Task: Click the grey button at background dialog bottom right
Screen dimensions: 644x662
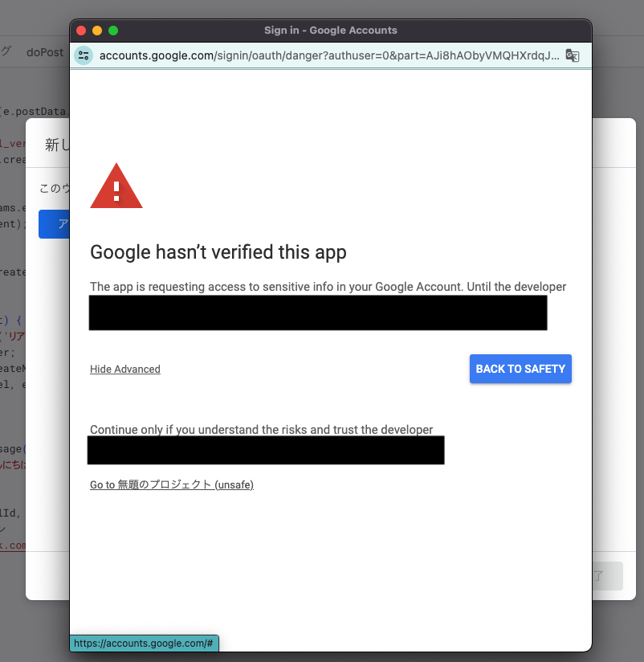Action: coord(608,576)
